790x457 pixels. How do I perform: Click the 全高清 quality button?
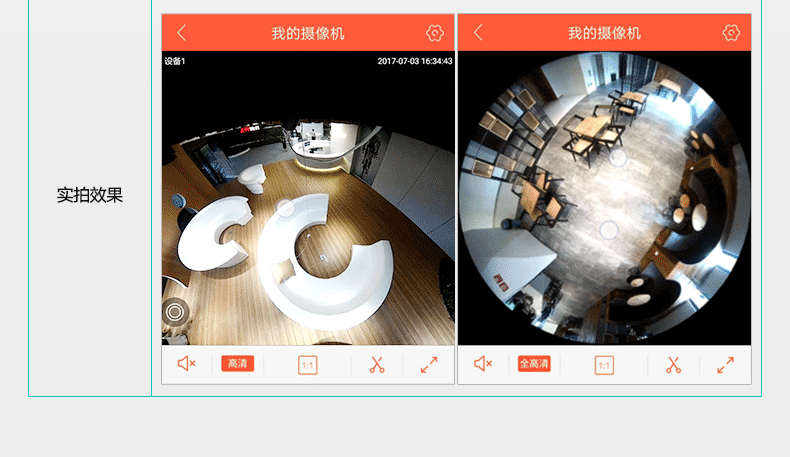tap(534, 364)
